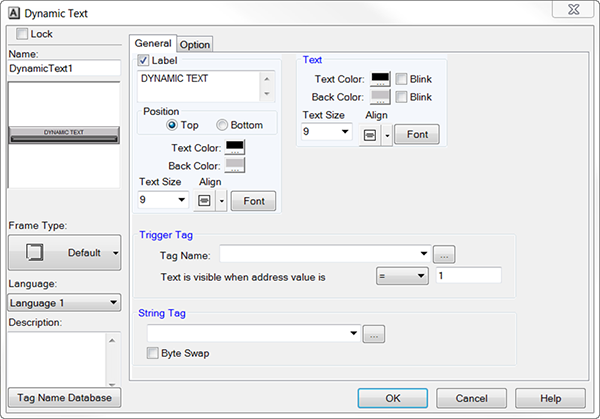Select the Top position radio button
600x419 pixels.
172,125
